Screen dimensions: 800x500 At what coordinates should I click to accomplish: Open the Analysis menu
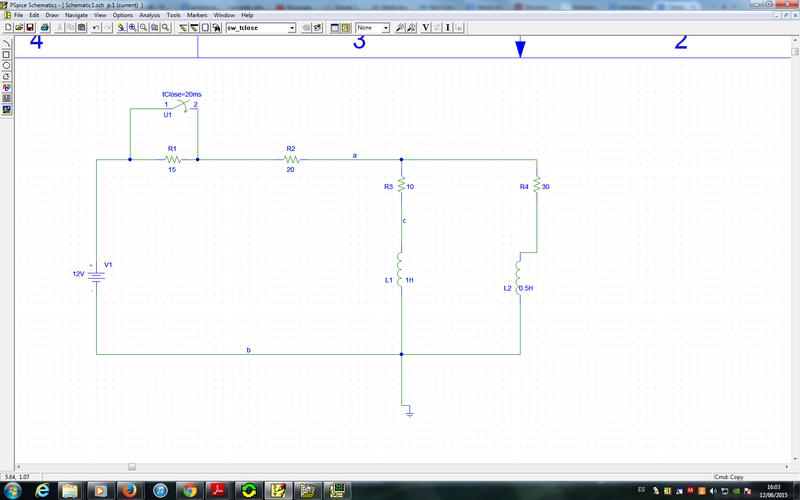point(149,16)
